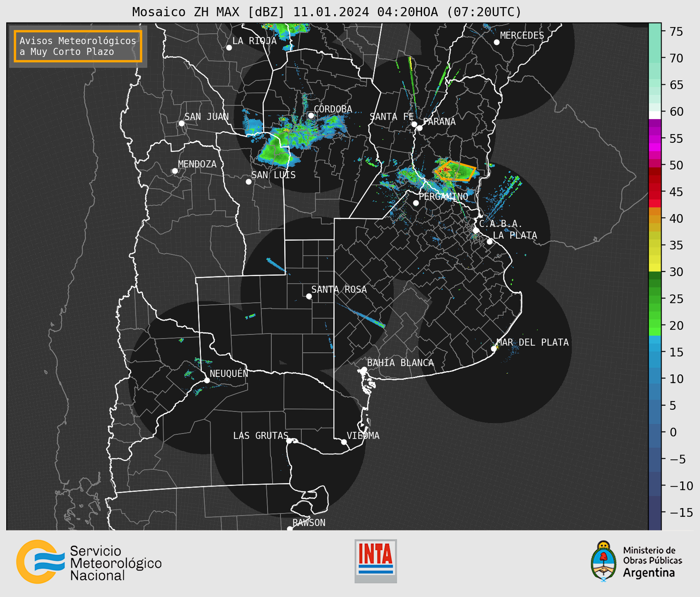Click the La Plata city marker

490,242
